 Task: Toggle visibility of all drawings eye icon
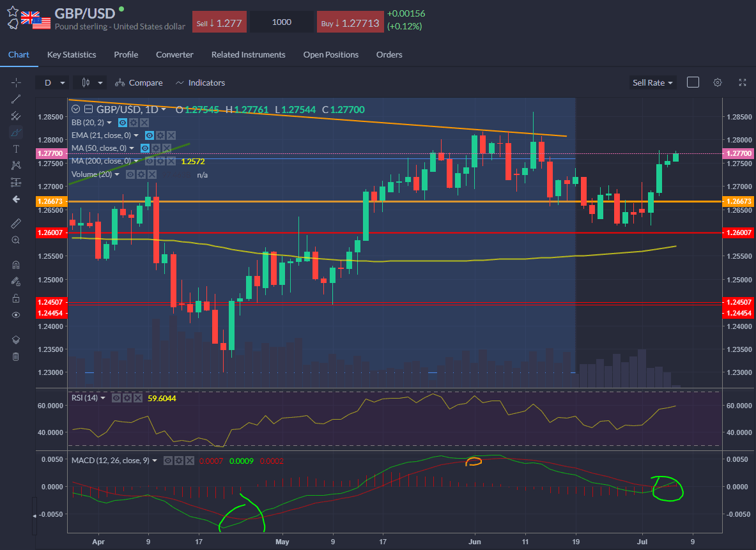[x=16, y=315]
